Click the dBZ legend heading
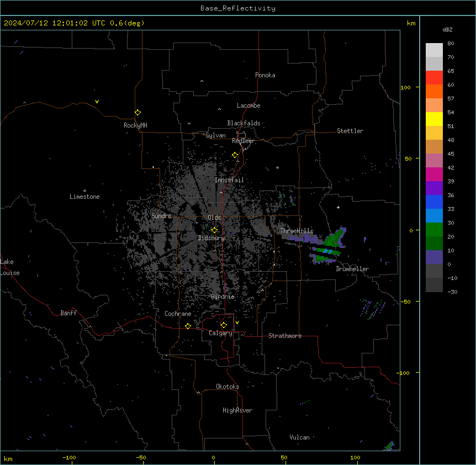476x465 pixels. pos(447,30)
